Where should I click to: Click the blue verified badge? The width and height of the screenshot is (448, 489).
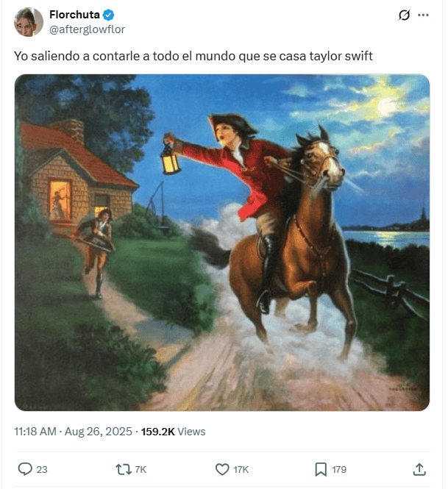click(108, 15)
